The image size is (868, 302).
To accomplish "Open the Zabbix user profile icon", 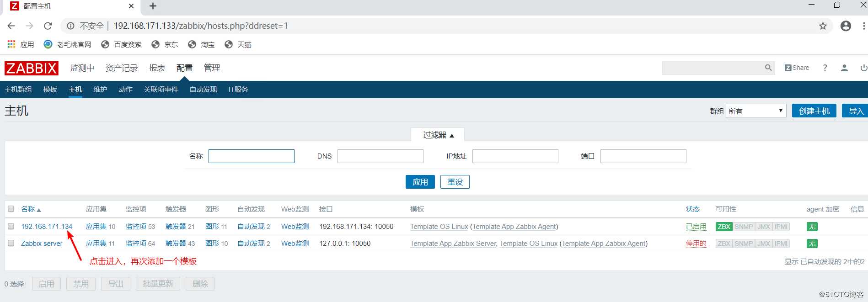I will click(844, 68).
